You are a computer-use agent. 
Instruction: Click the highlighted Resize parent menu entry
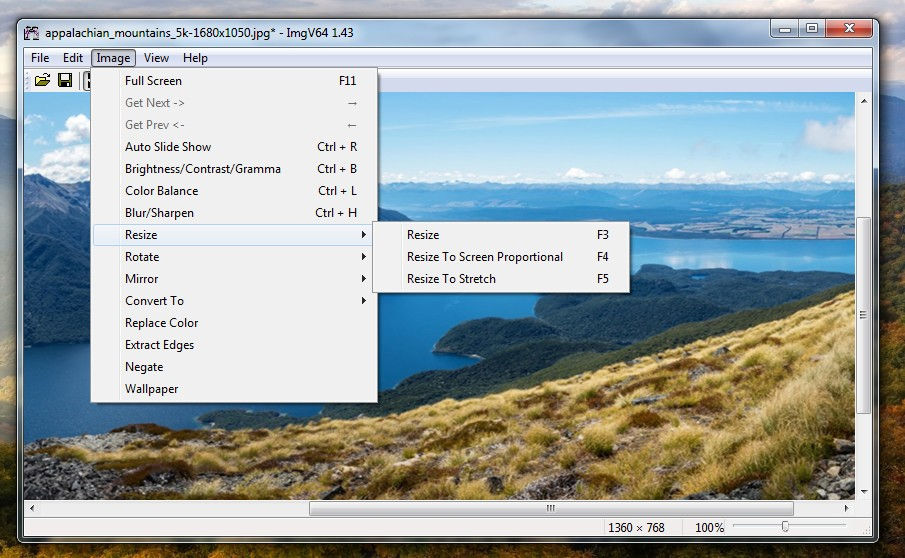(x=234, y=235)
